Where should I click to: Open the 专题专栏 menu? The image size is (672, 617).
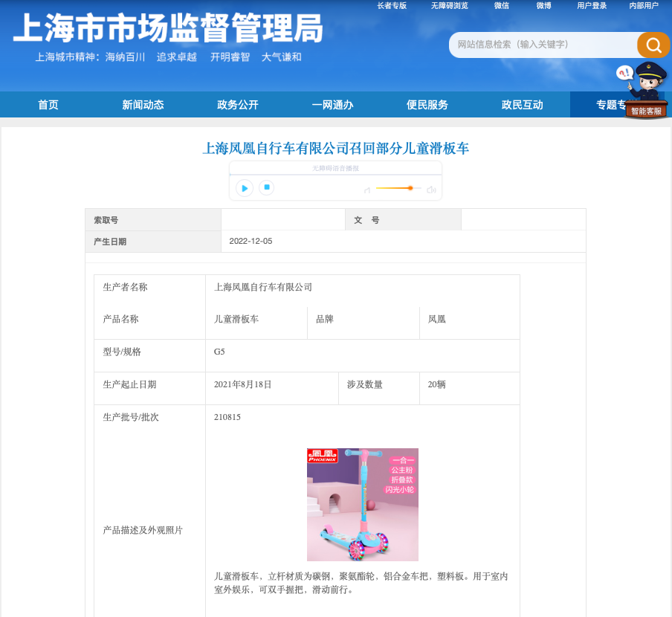click(x=612, y=105)
